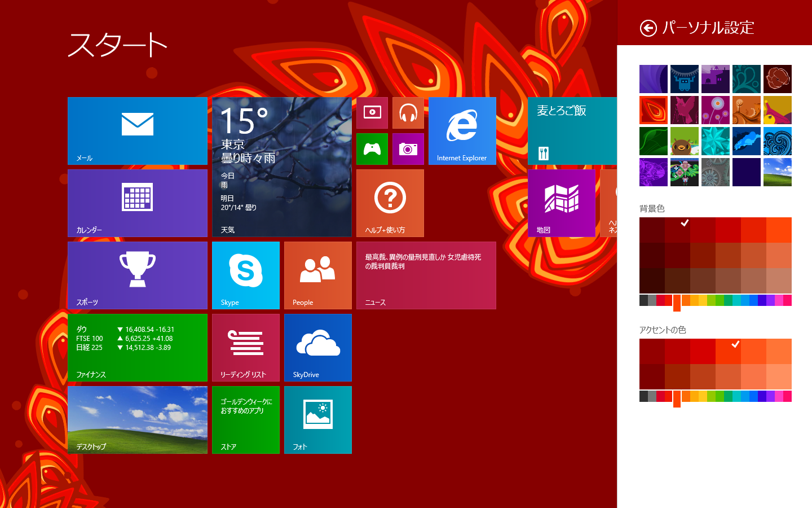812x508 pixels.
Task: Open the フォト photos tile
Action: tap(318, 420)
